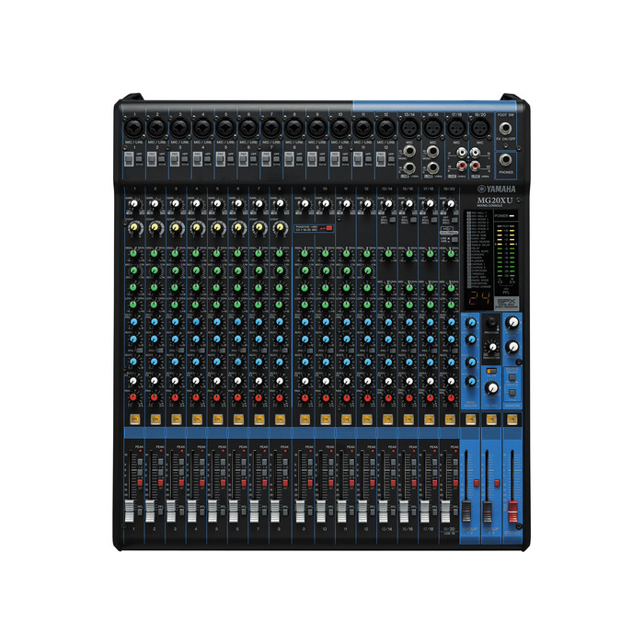Toggle the upper SOURCE SELECT monitor button
644x644 pixels.
coord(512,378)
